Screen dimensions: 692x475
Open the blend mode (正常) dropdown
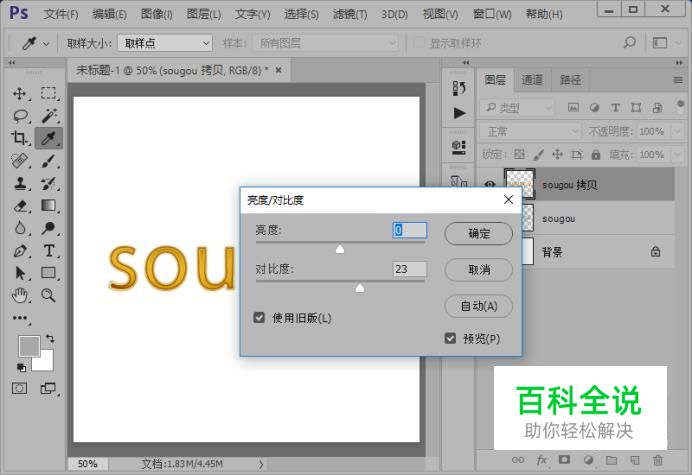(530, 131)
